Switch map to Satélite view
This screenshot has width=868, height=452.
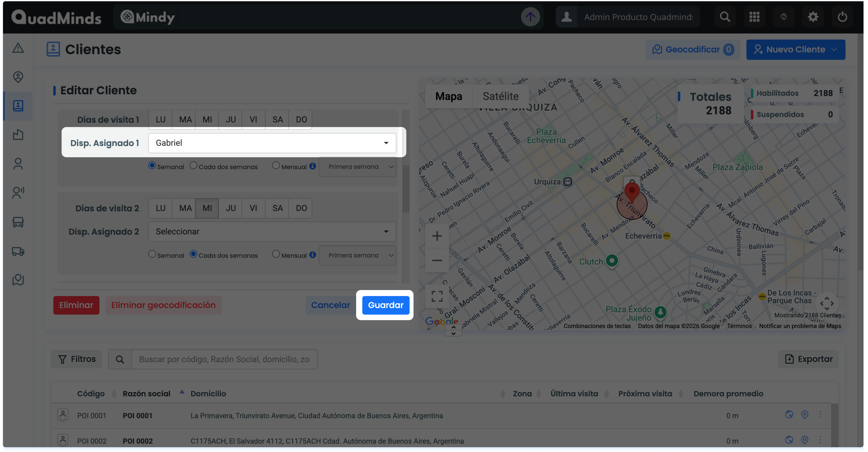pos(500,96)
